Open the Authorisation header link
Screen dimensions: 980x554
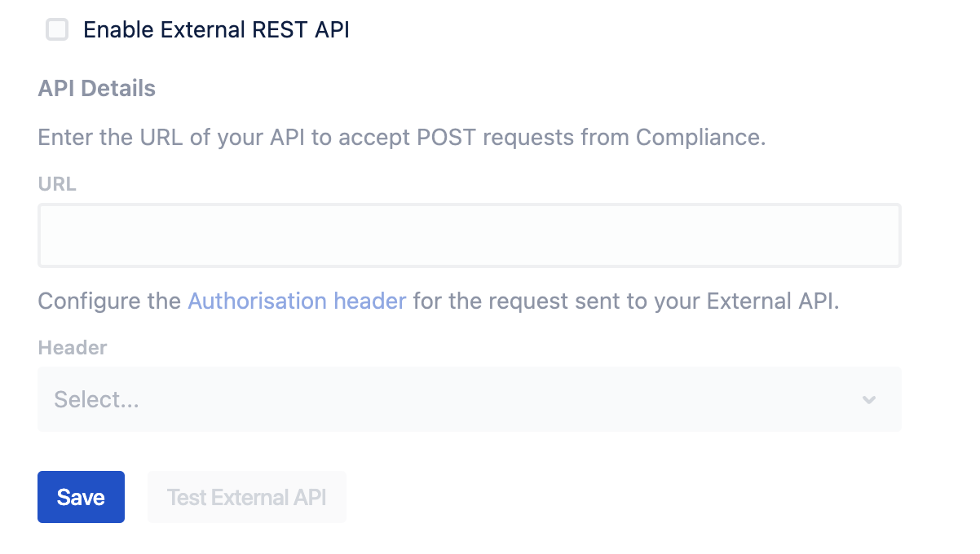pyautogui.click(x=297, y=301)
